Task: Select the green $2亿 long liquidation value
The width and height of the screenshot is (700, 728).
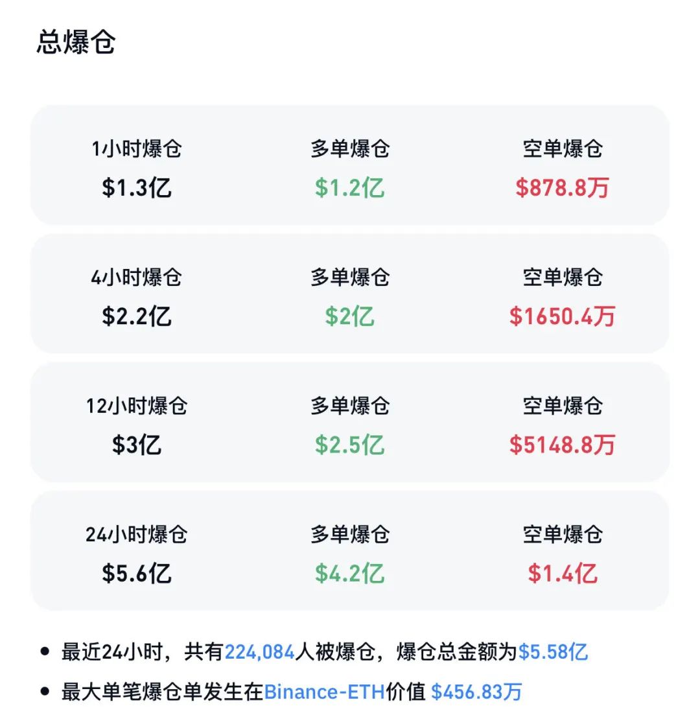Action: coord(349,316)
